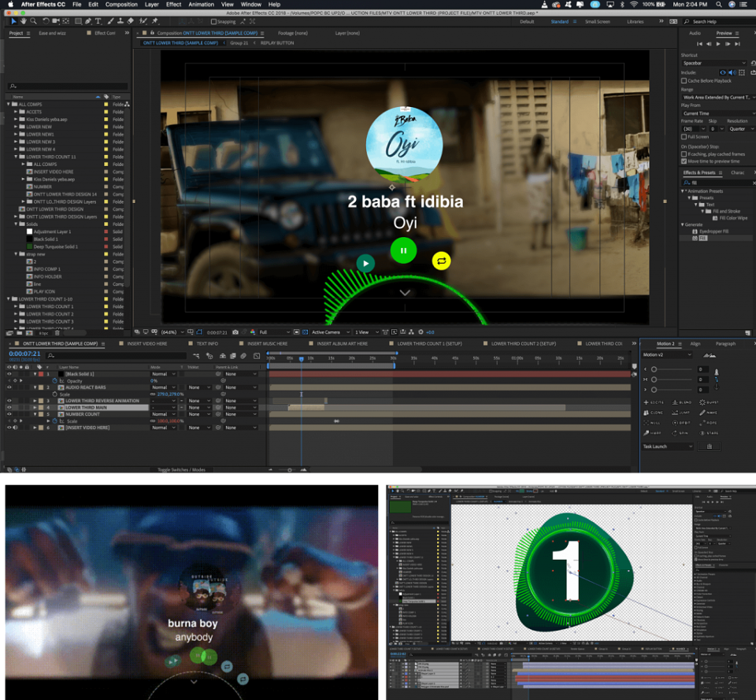Open the viewer Full resolution dropdown
Viewport: 756px width, 700px height.
(275, 332)
